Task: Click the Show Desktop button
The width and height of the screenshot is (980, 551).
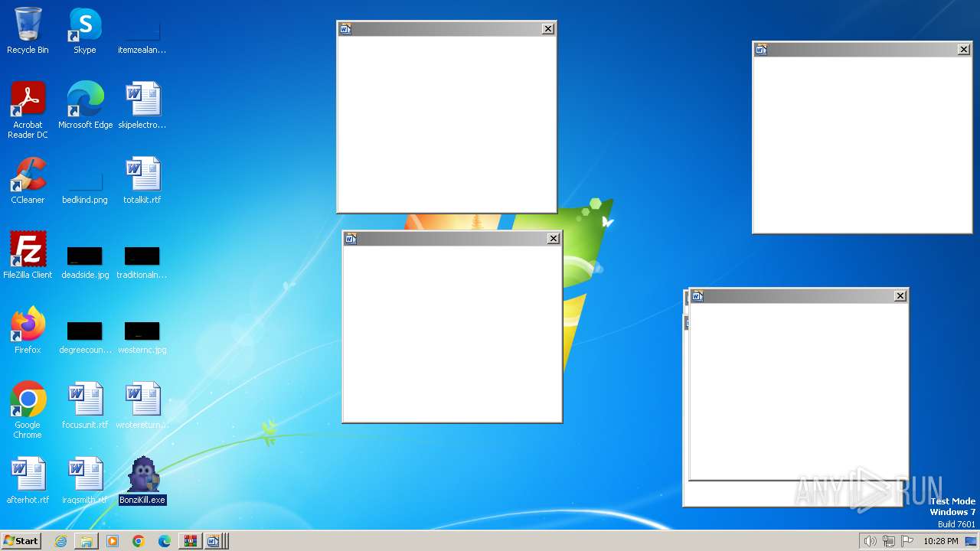Action: (x=971, y=541)
